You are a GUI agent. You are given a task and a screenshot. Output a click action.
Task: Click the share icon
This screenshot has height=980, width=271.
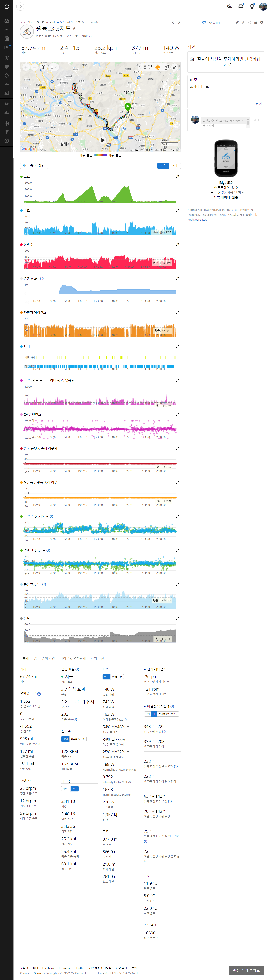[x=249, y=22]
